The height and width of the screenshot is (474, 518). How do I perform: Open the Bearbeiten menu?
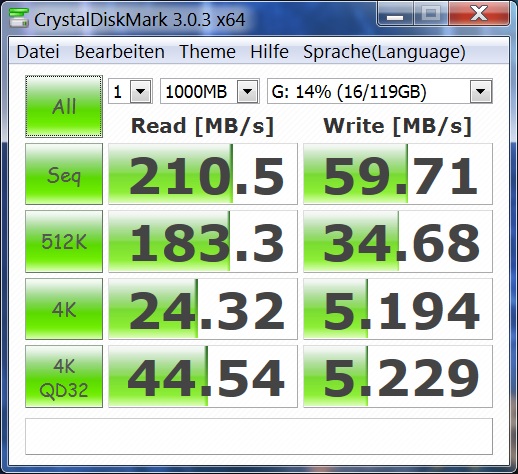click(119, 52)
